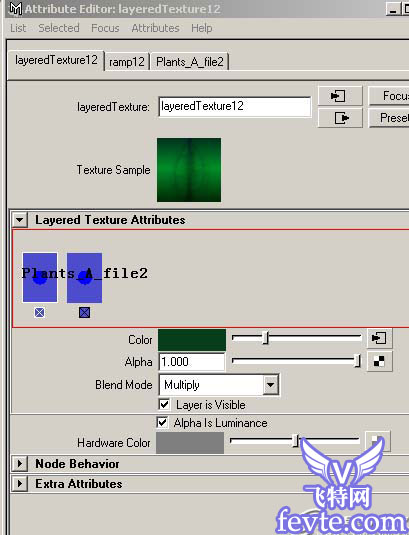Open the Focus menu
The height and width of the screenshot is (535, 409).
(105, 28)
